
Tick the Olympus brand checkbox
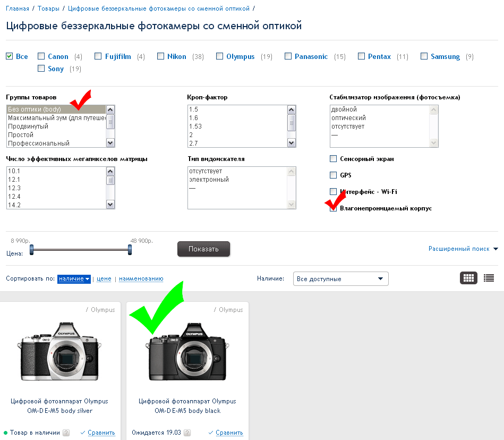pos(219,56)
